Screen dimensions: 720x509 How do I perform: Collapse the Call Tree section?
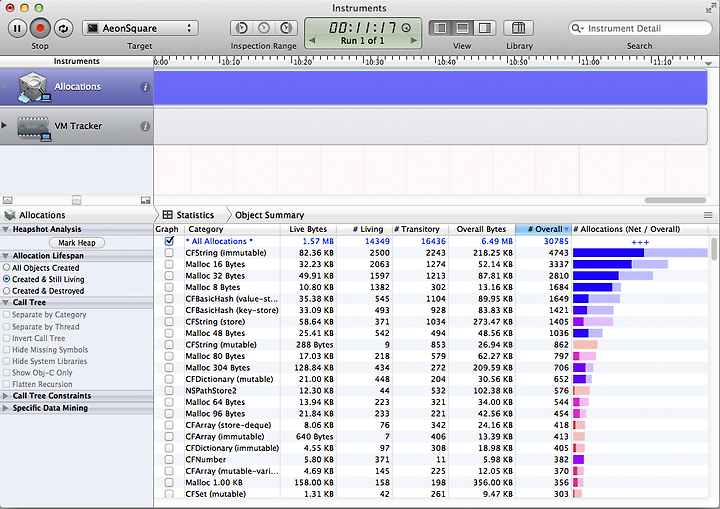pos(6,302)
